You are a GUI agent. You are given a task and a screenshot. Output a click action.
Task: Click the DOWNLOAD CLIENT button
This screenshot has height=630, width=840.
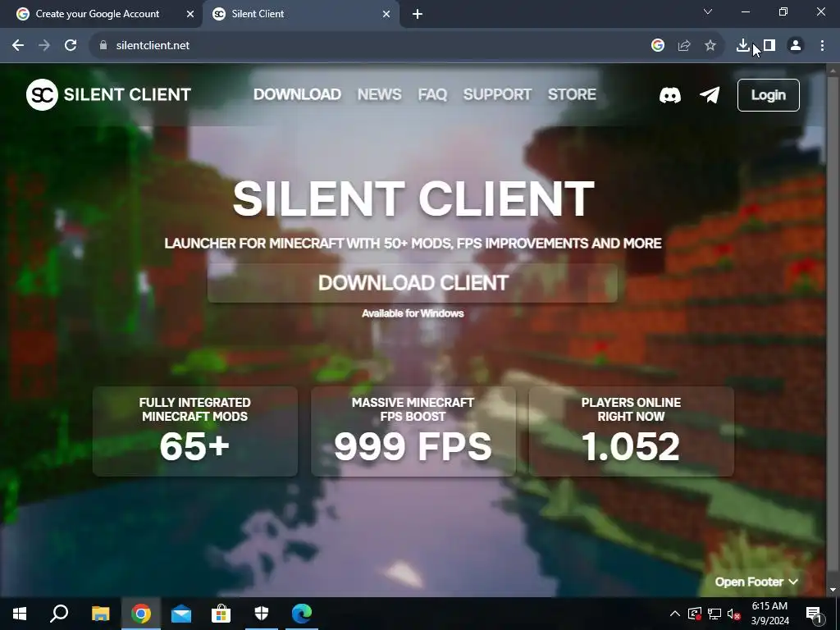coord(413,283)
